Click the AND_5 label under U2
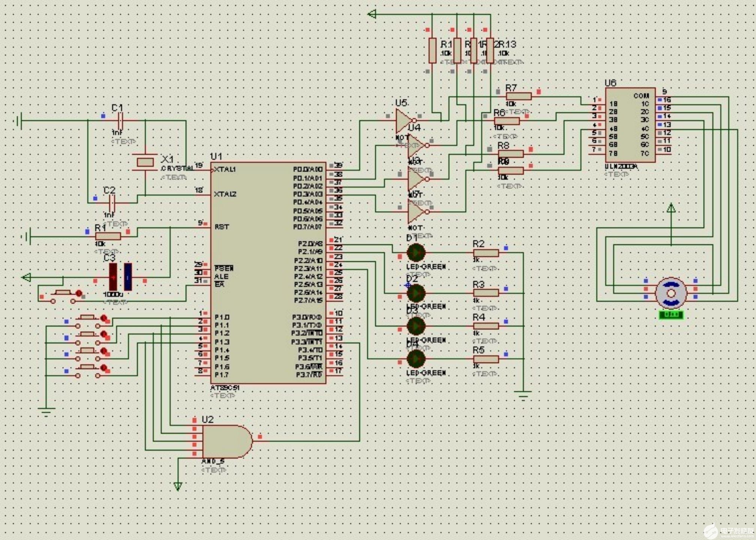Viewport: 756px width, 540px height. point(213,461)
